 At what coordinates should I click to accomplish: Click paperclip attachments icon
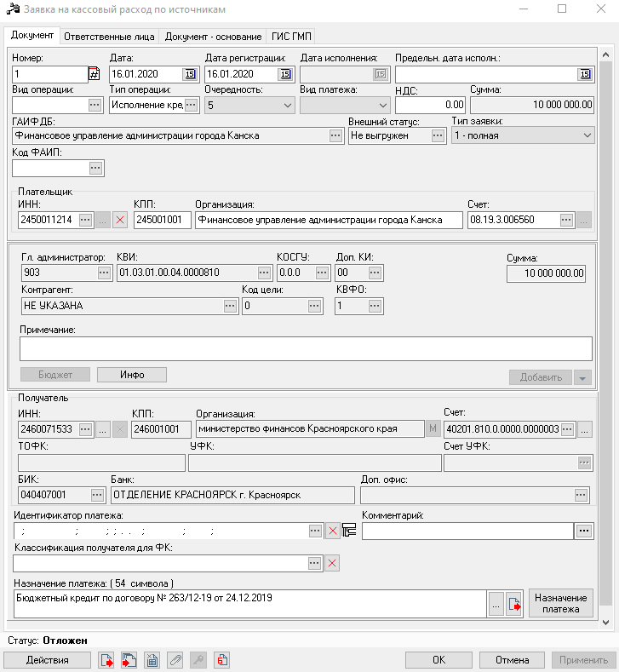(175, 660)
